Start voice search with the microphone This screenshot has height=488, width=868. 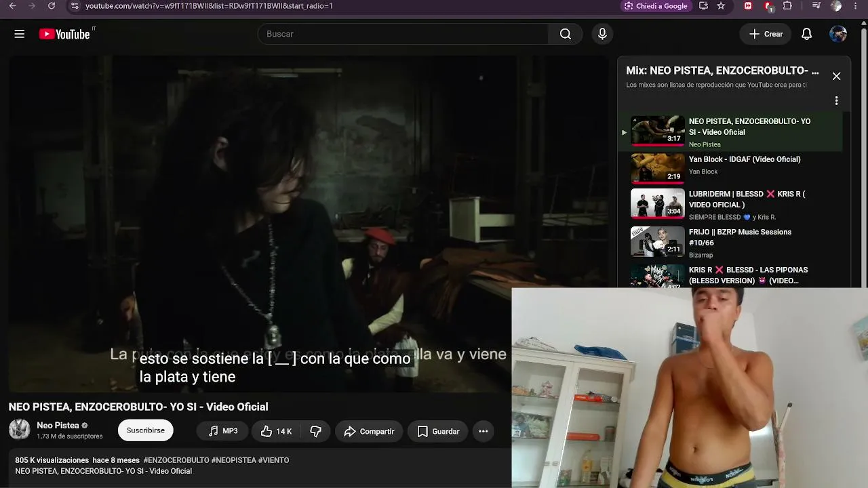[x=602, y=34]
